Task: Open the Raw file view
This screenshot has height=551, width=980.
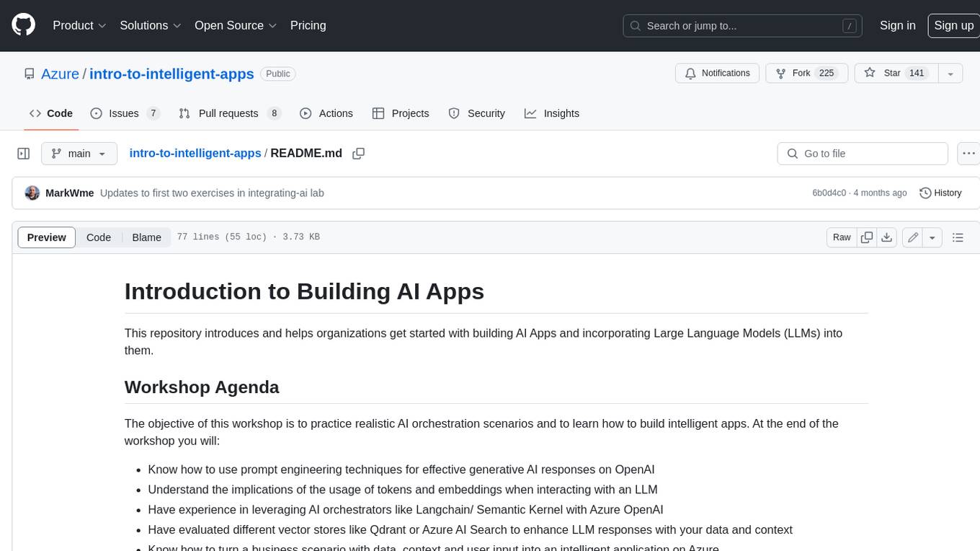Action: tap(842, 237)
